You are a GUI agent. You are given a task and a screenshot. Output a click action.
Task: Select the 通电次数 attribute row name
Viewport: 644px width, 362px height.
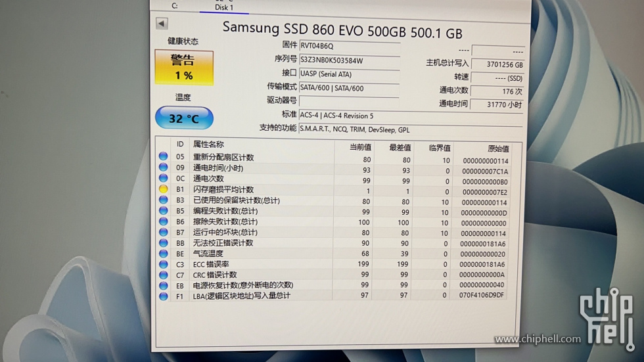point(208,179)
